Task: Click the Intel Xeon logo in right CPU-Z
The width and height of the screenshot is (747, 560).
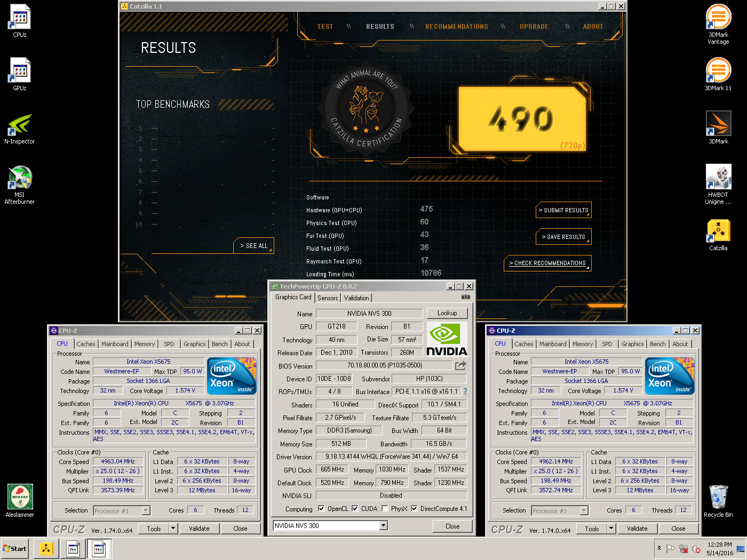Action: [x=670, y=376]
